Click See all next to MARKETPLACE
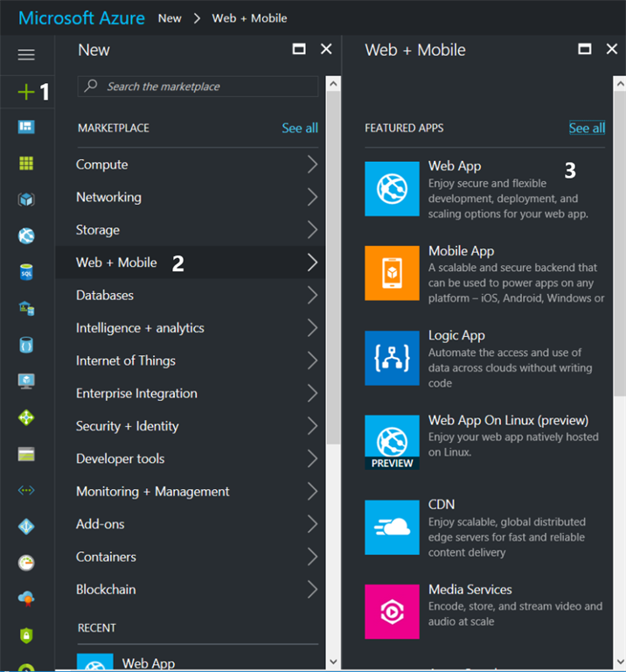 [x=300, y=128]
